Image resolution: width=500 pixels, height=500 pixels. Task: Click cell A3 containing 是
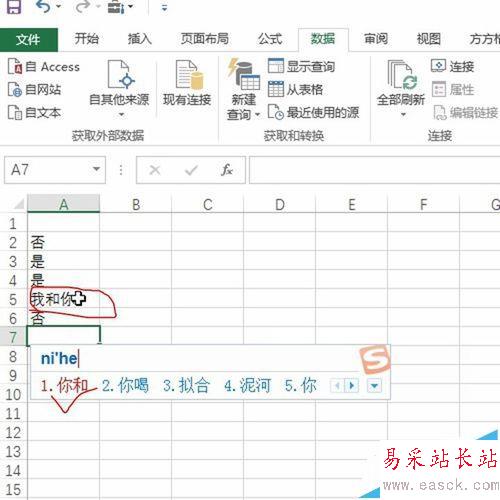[64, 261]
